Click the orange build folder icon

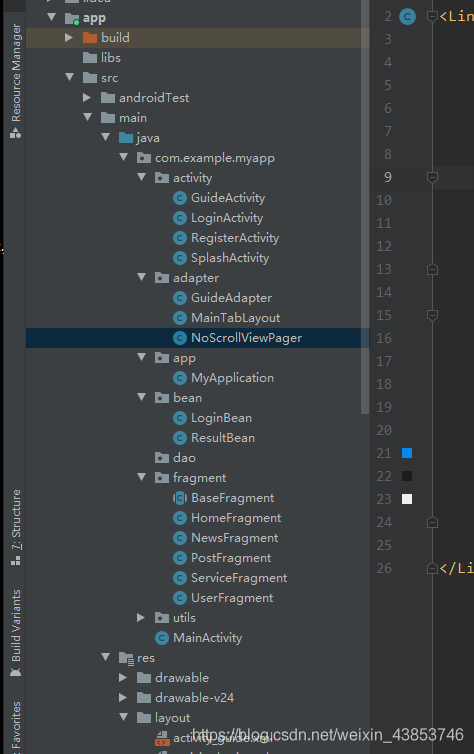tap(90, 38)
